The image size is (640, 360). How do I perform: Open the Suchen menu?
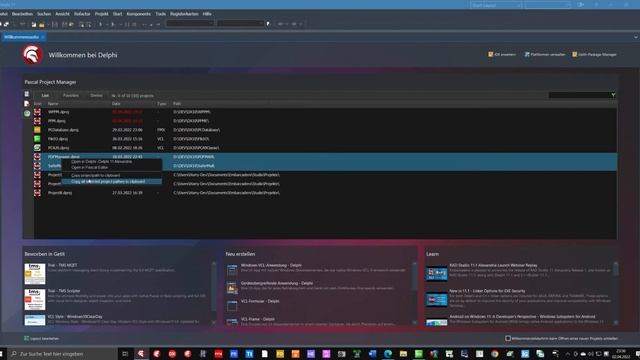[x=44, y=14]
